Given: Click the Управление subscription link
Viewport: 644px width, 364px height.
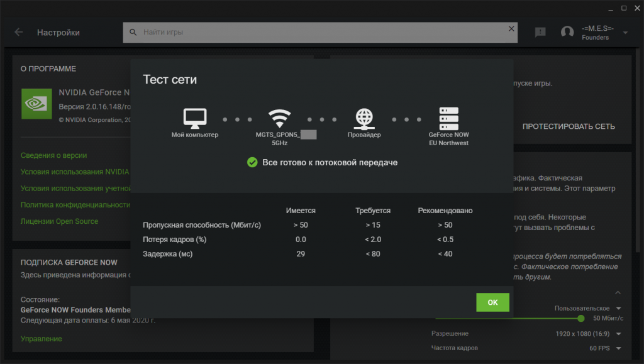Looking at the screenshot, I should 41,339.
